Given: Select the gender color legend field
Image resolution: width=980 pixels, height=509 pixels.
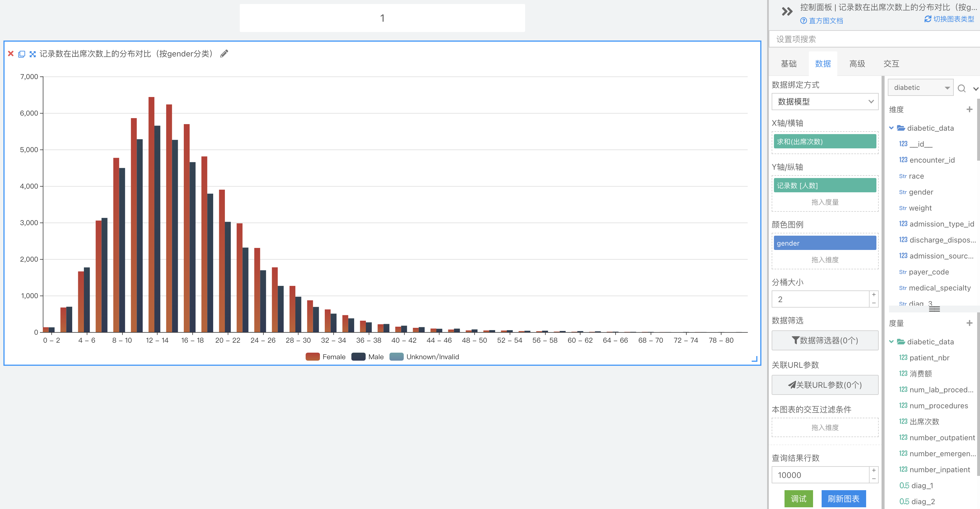Looking at the screenshot, I should coord(825,243).
